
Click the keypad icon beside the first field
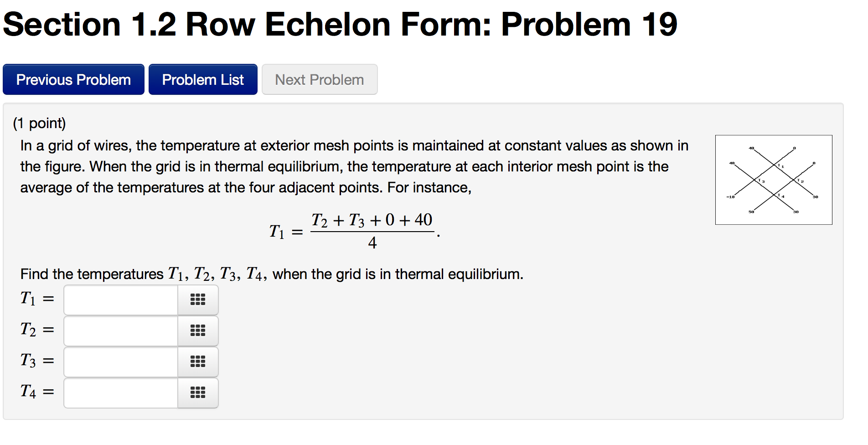(198, 300)
